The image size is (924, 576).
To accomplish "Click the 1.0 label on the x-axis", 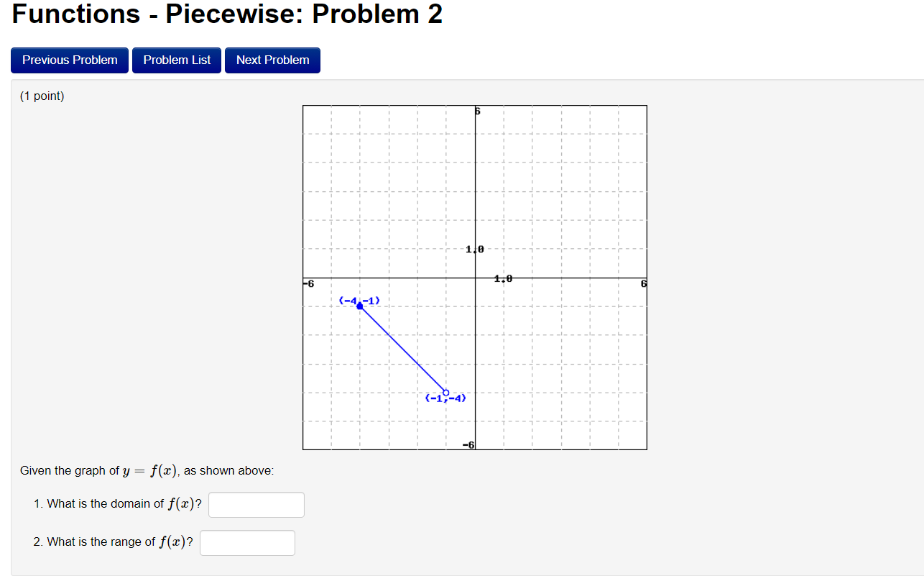I will pos(503,277).
